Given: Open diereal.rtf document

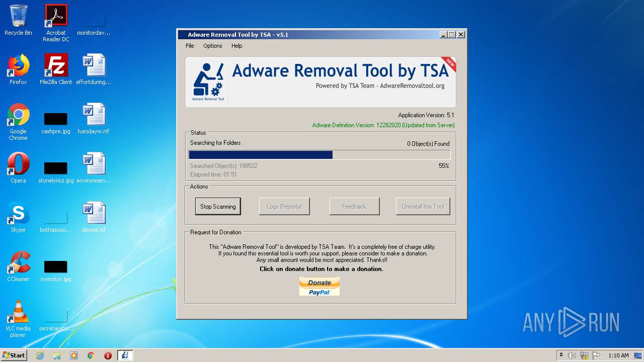Looking at the screenshot, I should coord(94,217).
